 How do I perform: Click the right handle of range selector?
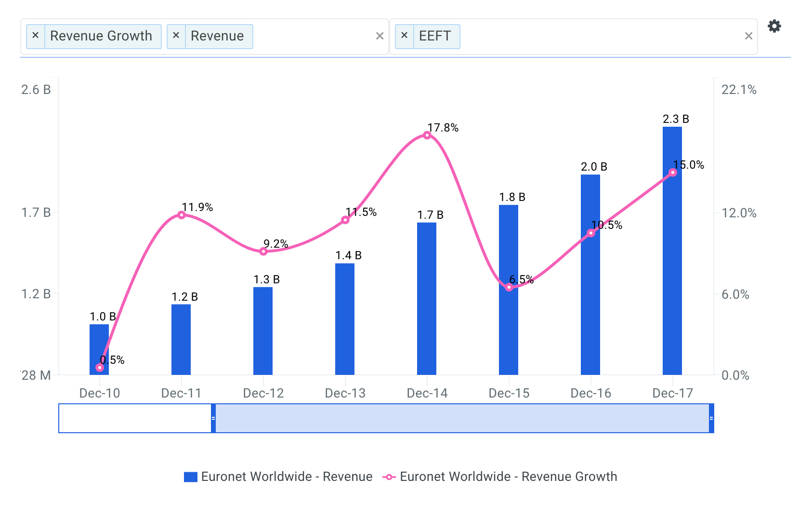[x=711, y=418]
